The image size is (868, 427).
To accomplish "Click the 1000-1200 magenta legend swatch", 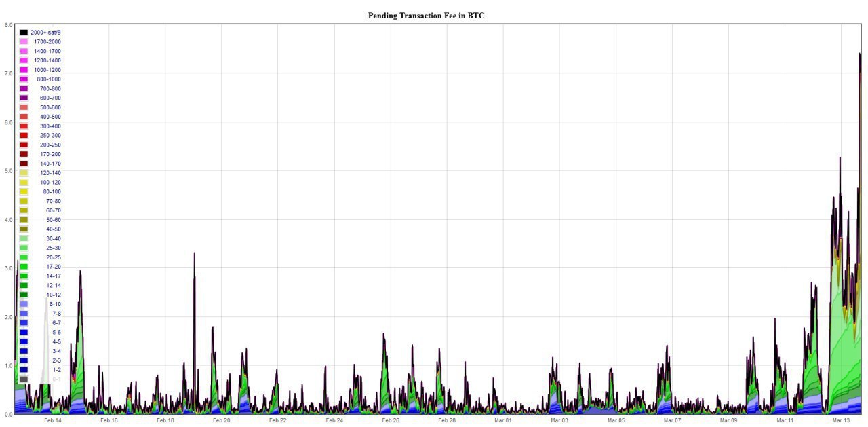I will tap(24, 70).
